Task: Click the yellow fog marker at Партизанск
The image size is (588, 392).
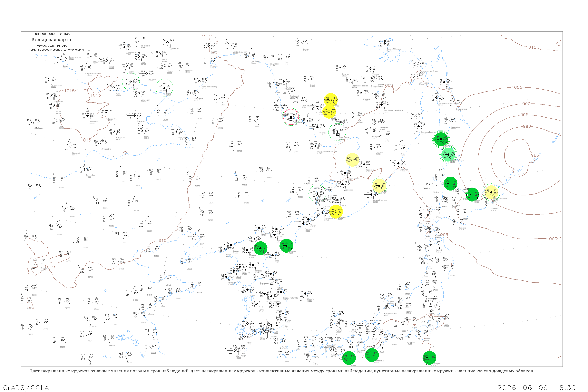Action: tap(336, 212)
